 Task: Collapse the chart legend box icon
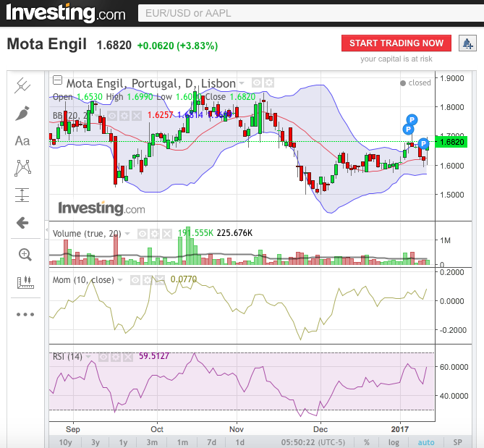(x=57, y=80)
